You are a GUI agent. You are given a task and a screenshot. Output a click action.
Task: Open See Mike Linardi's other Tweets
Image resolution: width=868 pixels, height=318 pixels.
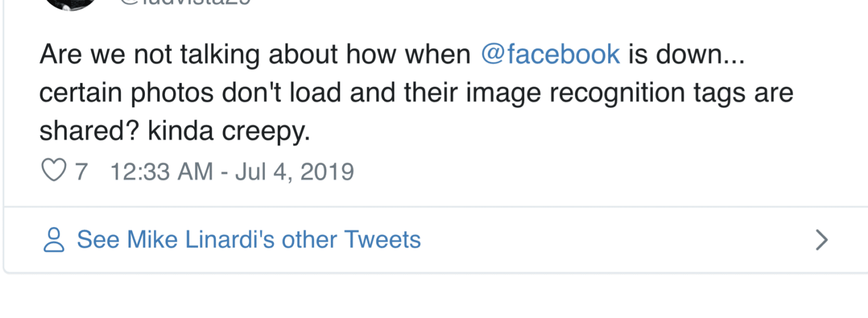pos(248,240)
